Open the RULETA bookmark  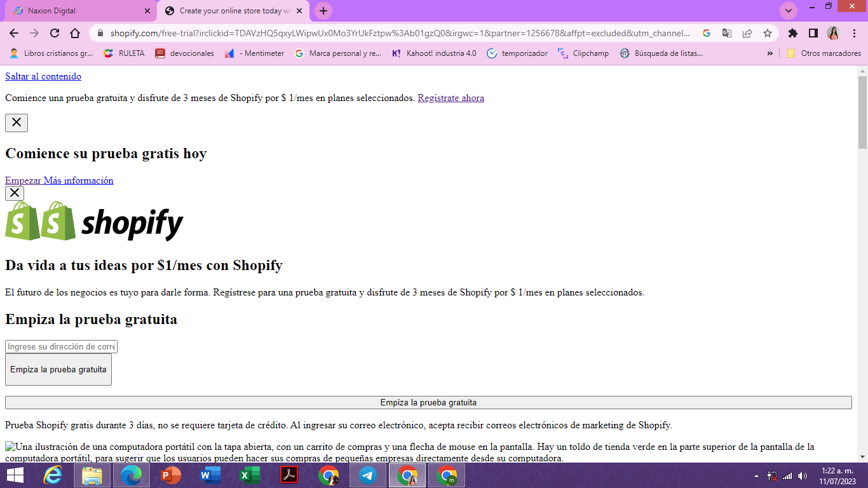click(x=124, y=53)
